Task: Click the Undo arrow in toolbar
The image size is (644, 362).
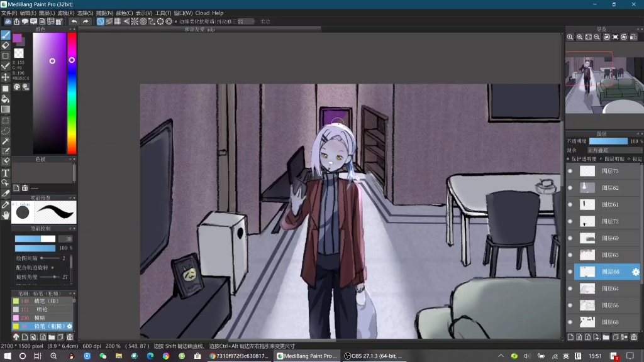Action: tap(74, 21)
